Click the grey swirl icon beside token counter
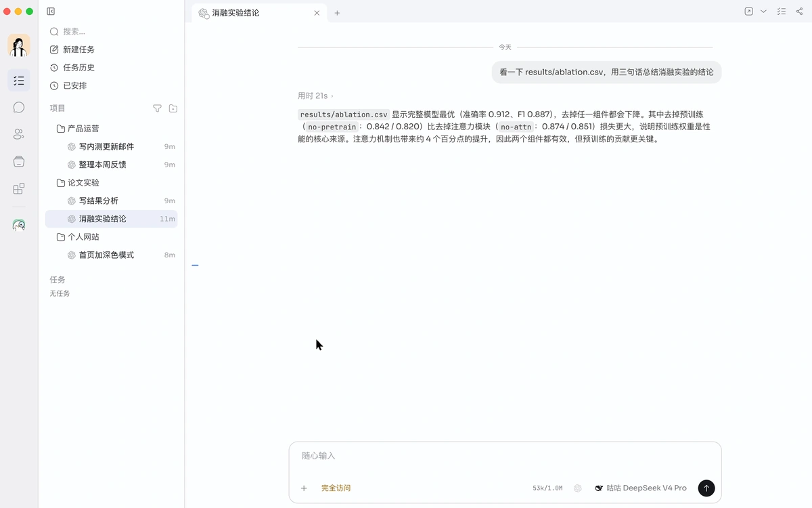This screenshot has height=508, width=812. [577, 488]
